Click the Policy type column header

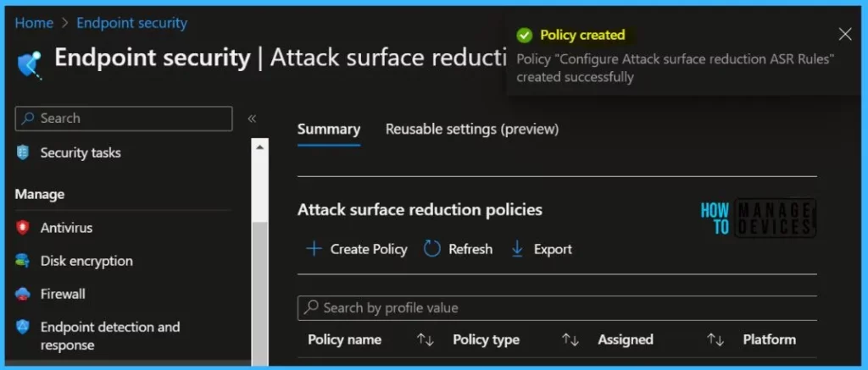pyautogui.click(x=486, y=340)
